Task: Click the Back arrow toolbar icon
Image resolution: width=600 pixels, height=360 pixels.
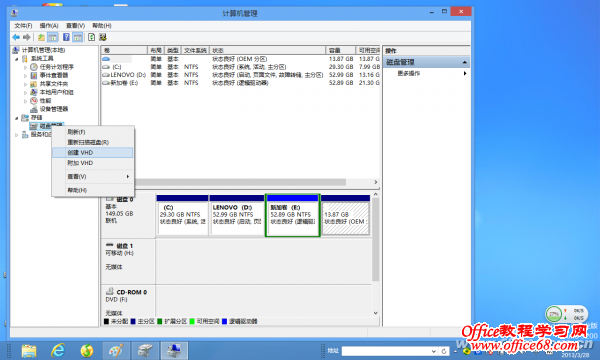Action: (16, 37)
